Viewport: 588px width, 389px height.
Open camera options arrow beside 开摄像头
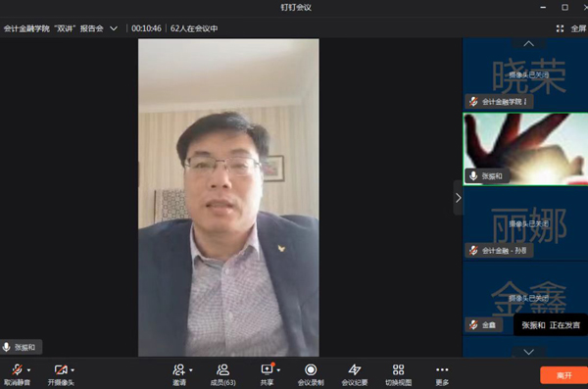pos(73,370)
